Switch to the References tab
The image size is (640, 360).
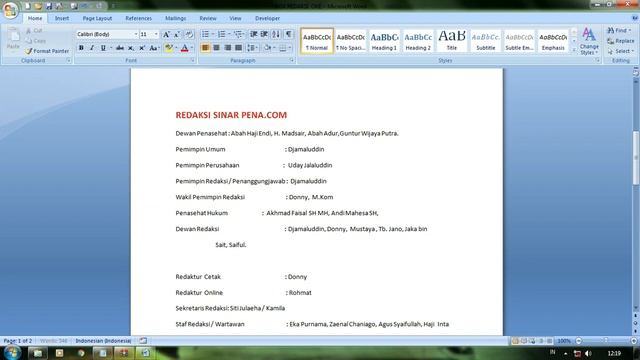pyautogui.click(x=138, y=18)
